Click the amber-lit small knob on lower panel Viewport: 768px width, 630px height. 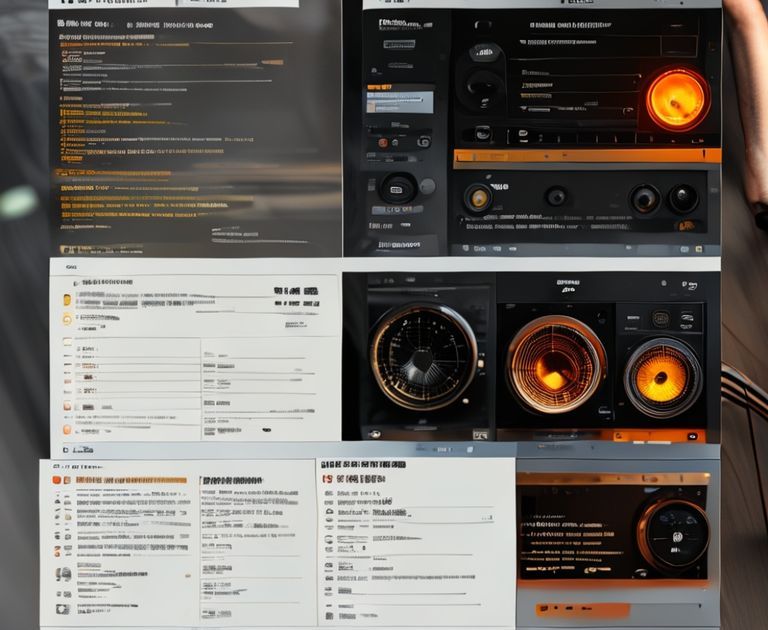pos(478,197)
